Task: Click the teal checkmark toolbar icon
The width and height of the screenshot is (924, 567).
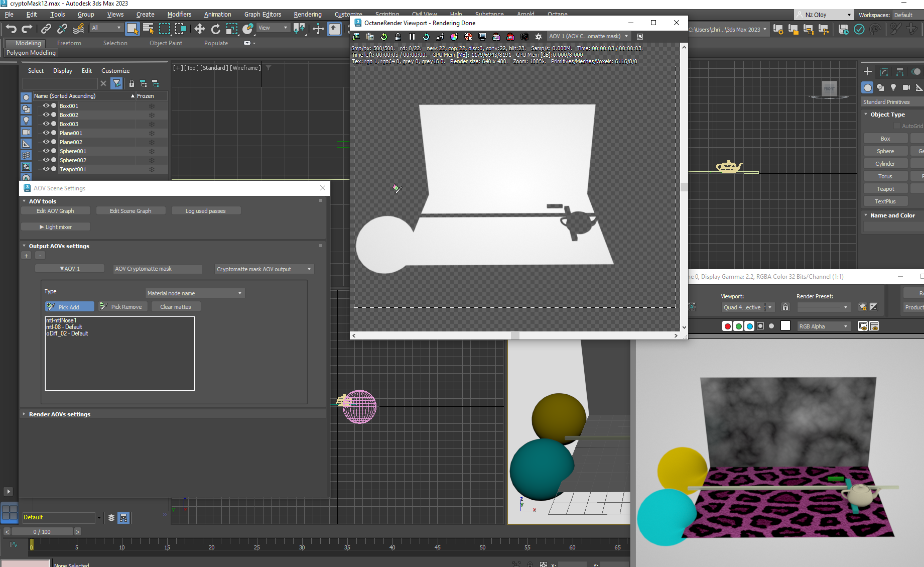Action: click(x=859, y=29)
